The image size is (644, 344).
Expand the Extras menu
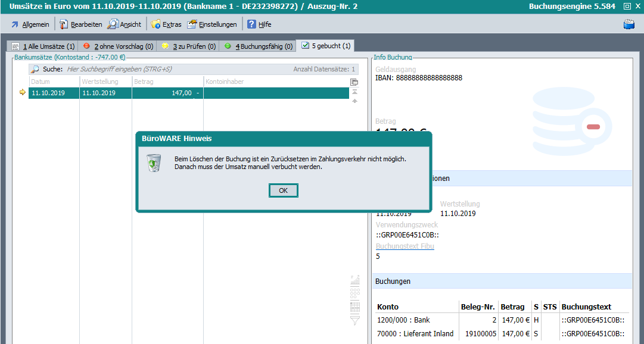pos(166,24)
